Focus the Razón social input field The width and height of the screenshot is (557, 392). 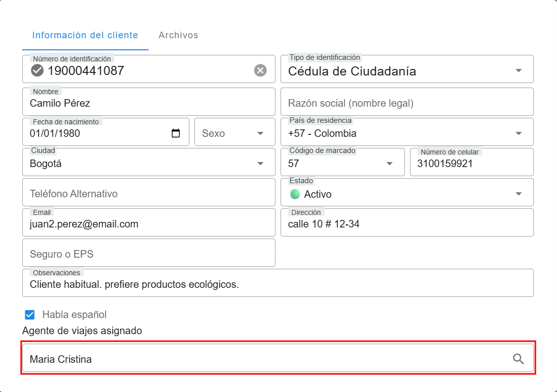(x=406, y=103)
